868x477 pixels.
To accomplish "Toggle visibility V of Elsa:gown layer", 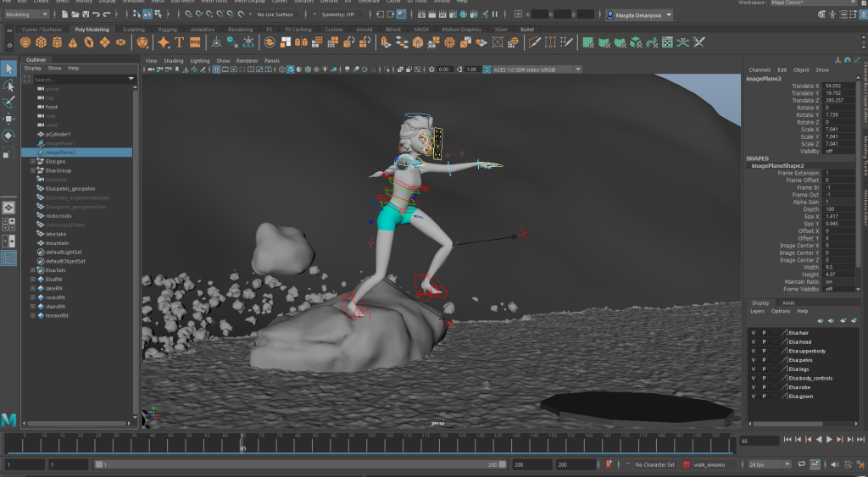I will point(753,397).
